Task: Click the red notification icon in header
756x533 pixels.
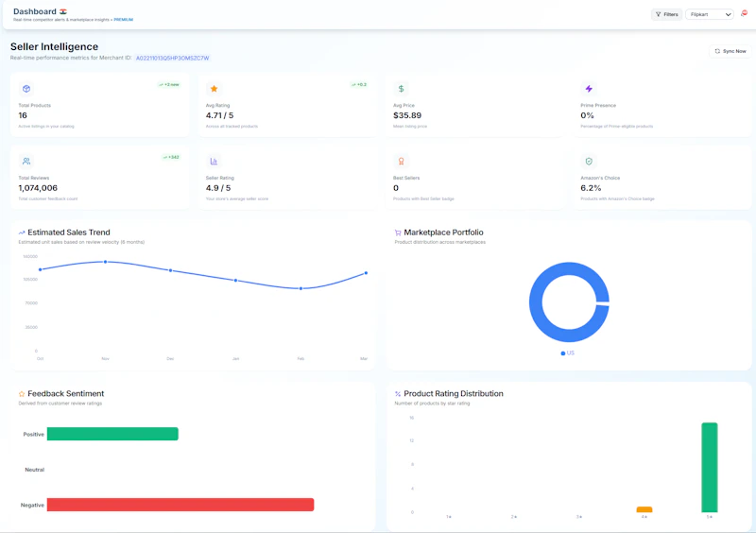Action: [745, 13]
